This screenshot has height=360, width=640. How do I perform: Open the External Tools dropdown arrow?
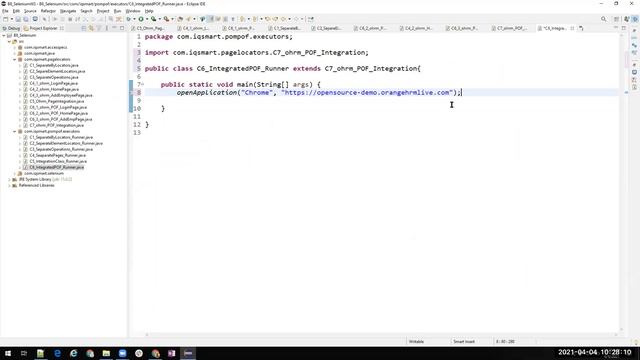172,19
